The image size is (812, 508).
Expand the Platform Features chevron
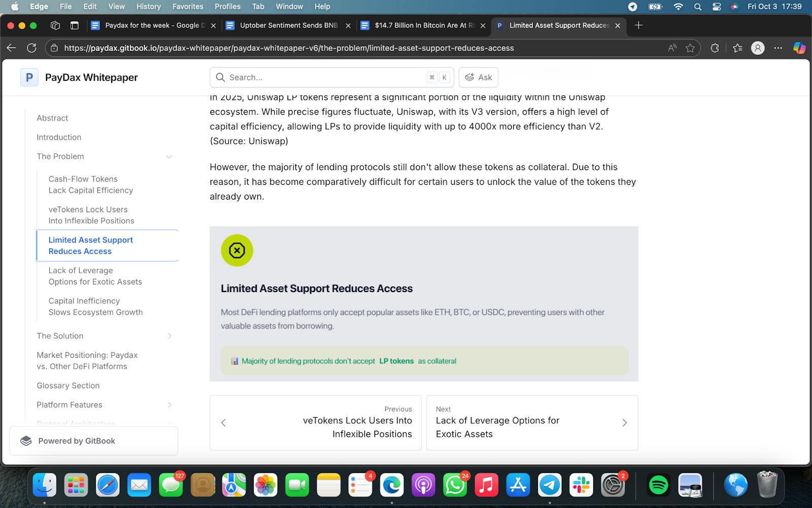pyautogui.click(x=170, y=405)
